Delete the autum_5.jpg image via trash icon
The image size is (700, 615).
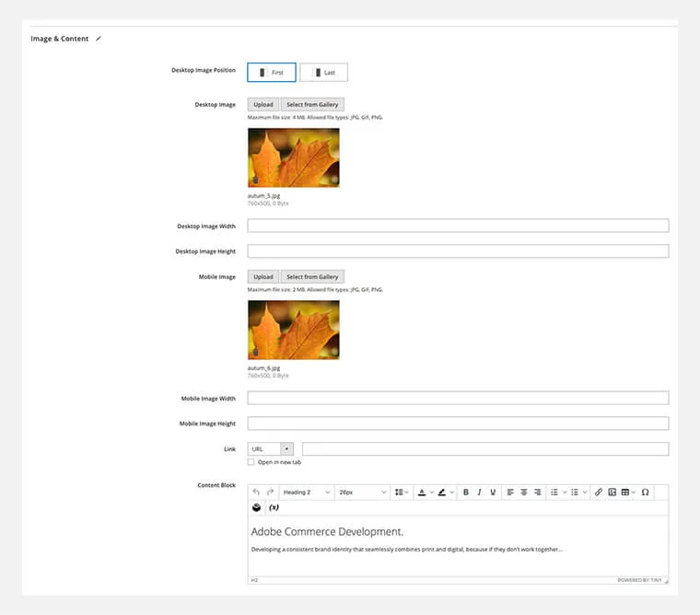click(x=255, y=180)
